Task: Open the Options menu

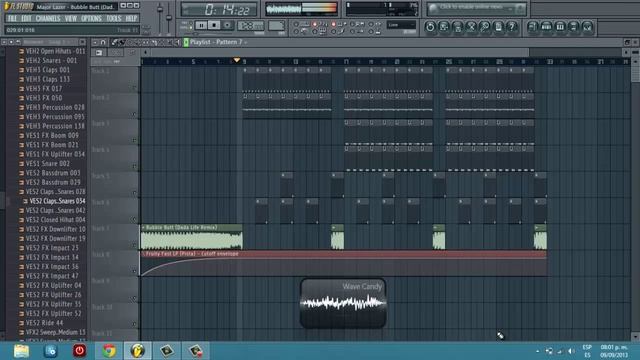Action: [x=91, y=18]
